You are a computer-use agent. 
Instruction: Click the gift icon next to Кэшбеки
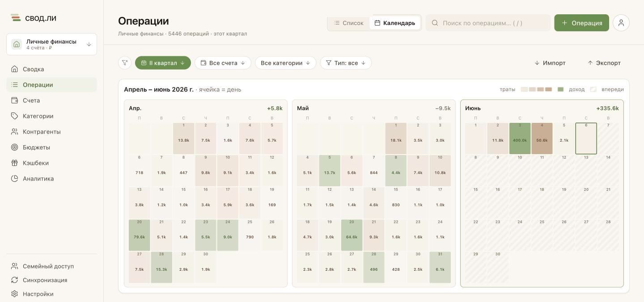coord(14,163)
